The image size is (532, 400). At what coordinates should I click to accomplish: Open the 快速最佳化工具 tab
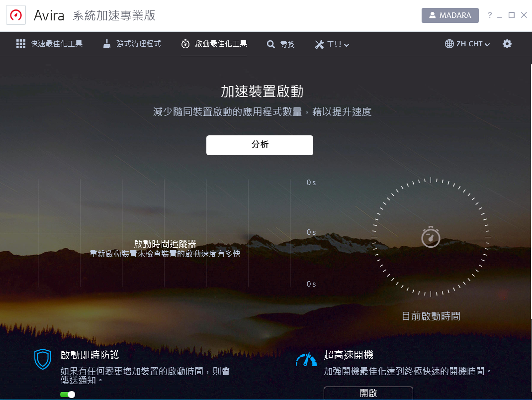point(50,44)
